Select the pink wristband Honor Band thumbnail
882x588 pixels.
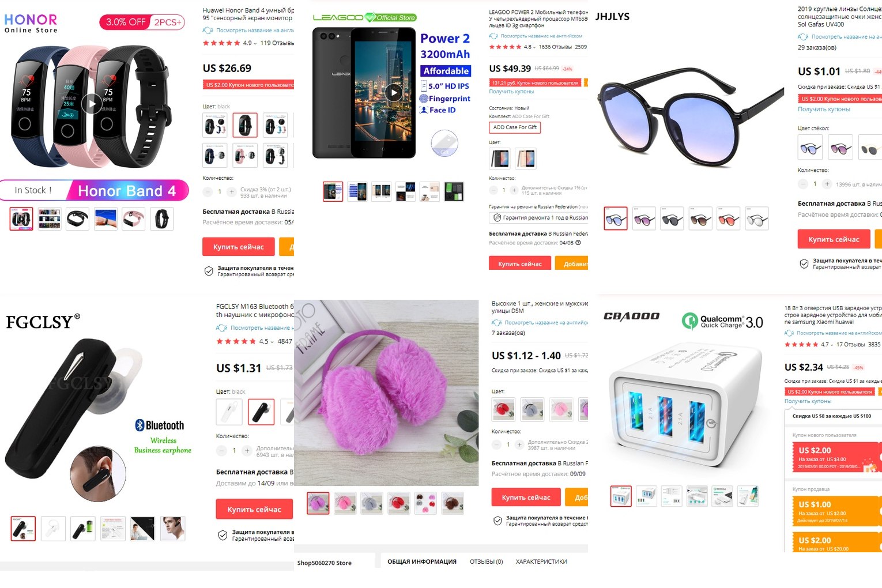pos(134,219)
